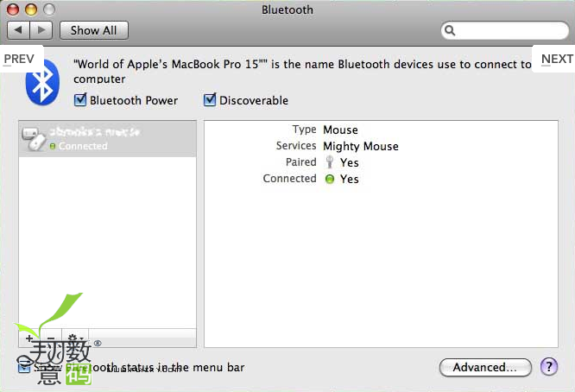Add a device with the plus button

coord(29,338)
